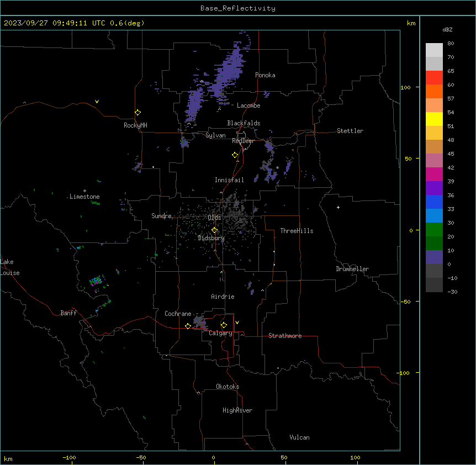Choose the violet swatch for 36-39 dBZ
This screenshot has height=465, width=476.
[x=434, y=188]
